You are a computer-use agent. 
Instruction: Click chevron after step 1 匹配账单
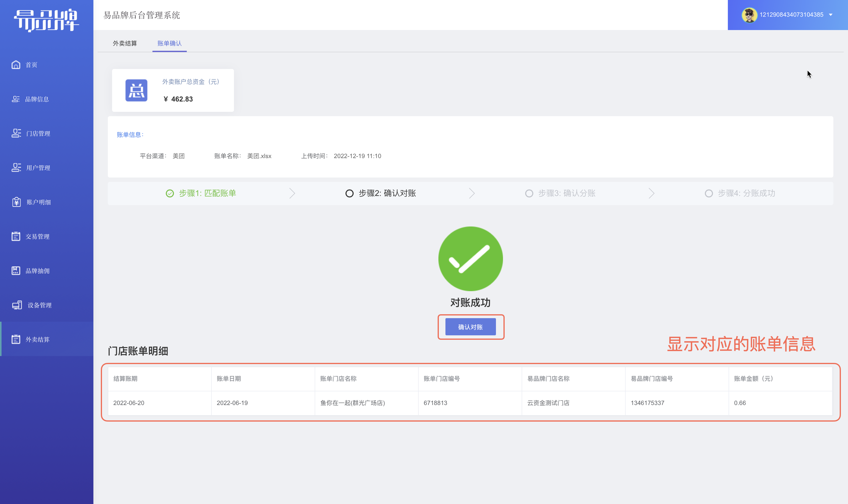tap(292, 193)
